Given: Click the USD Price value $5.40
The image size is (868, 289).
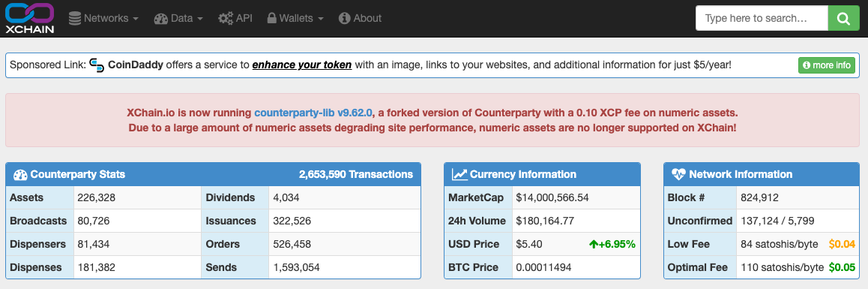Looking at the screenshot, I should click(x=529, y=245).
